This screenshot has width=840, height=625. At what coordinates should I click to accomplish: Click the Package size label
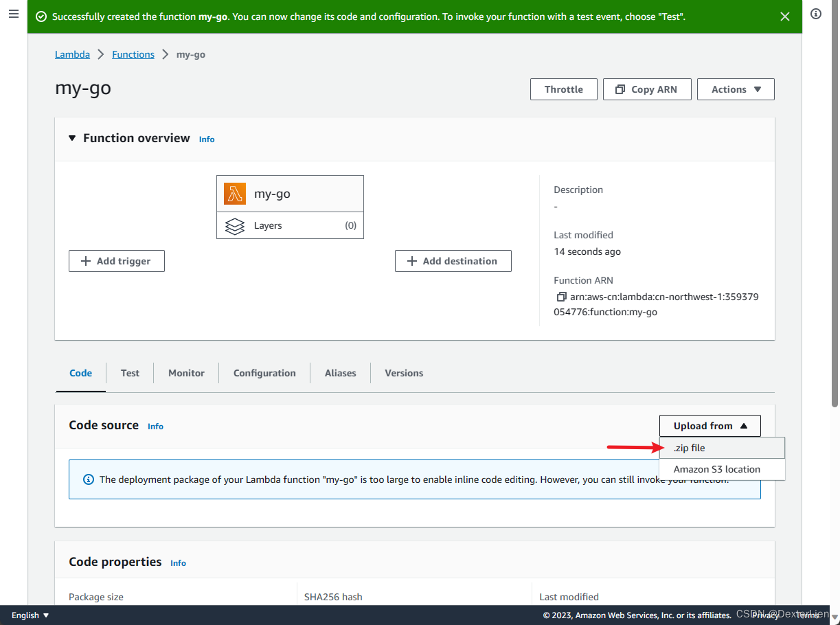coord(96,597)
